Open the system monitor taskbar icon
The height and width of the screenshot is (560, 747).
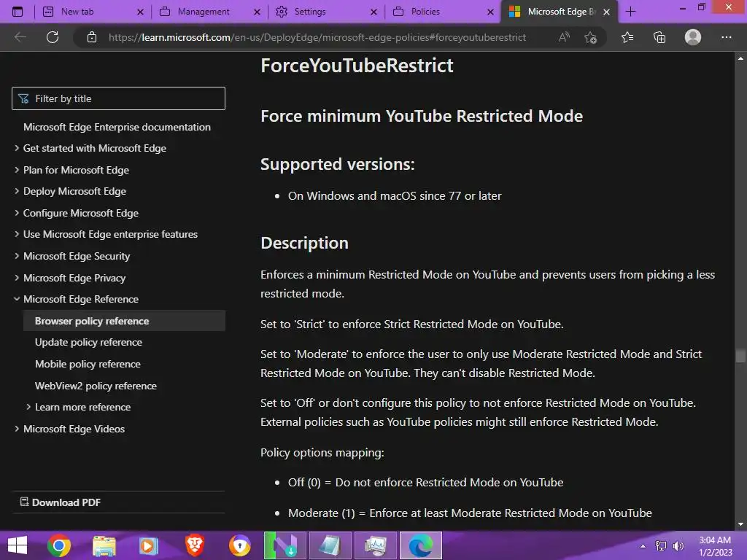[x=376, y=545]
